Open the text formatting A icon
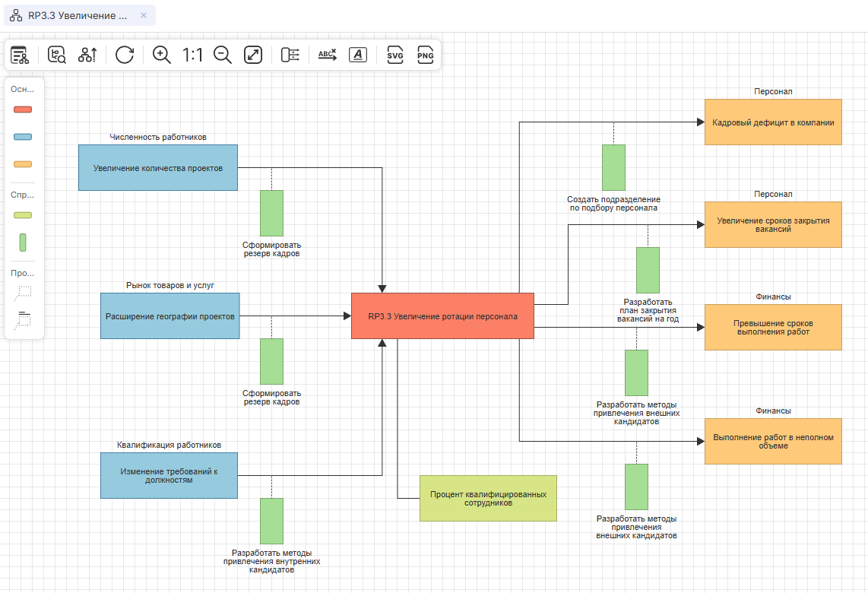 [x=358, y=55]
